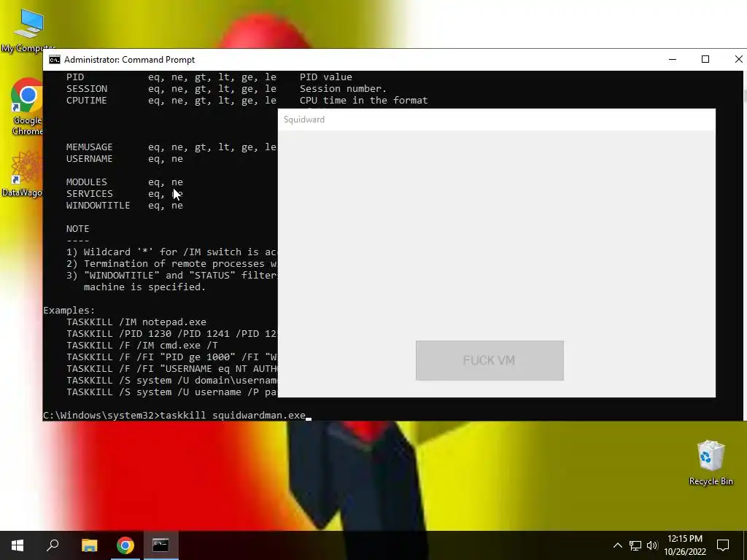Open the My Computer desktop icon
747x560 pixels.
pyautogui.click(x=28, y=31)
